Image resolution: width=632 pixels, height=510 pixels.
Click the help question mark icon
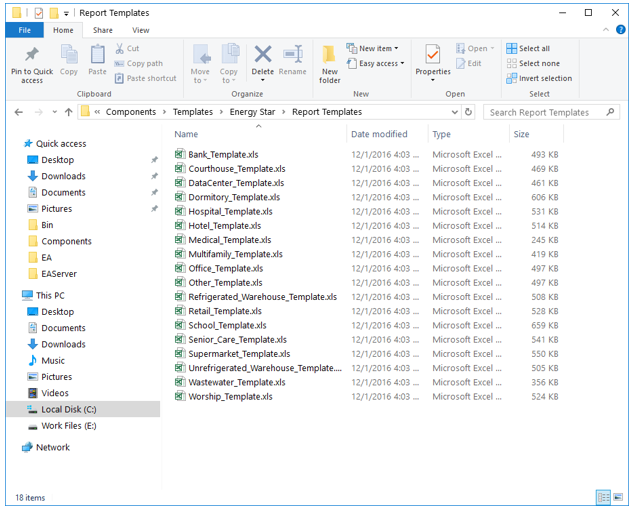coord(620,30)
